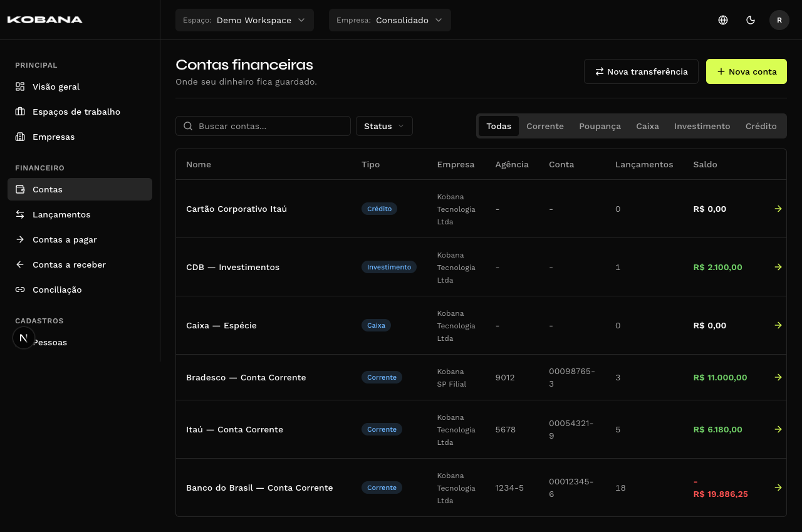Click the Nova conta button
Viewport: 802px width, 532px height.
click(x=746, y=71)
